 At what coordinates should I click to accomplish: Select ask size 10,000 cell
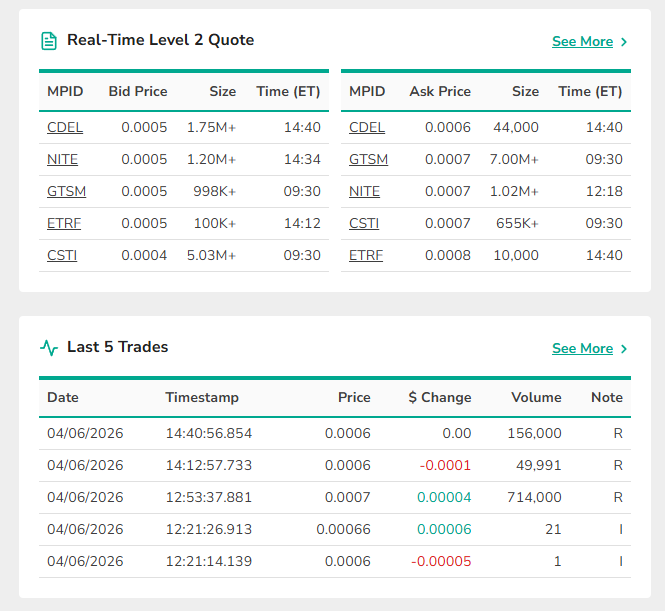click(516, 255)
